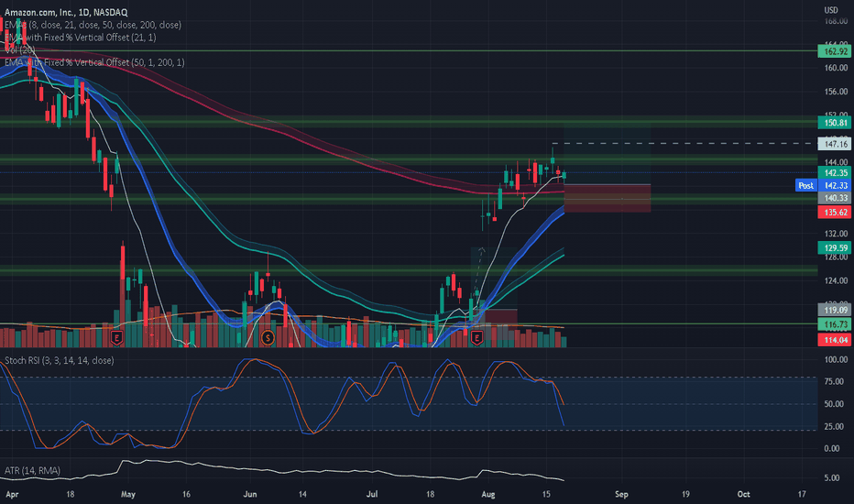The height and width of the screenshot is (504, 854).
Task: Click the 147.16 dashed line price label
Action: [x=836, y=144]
